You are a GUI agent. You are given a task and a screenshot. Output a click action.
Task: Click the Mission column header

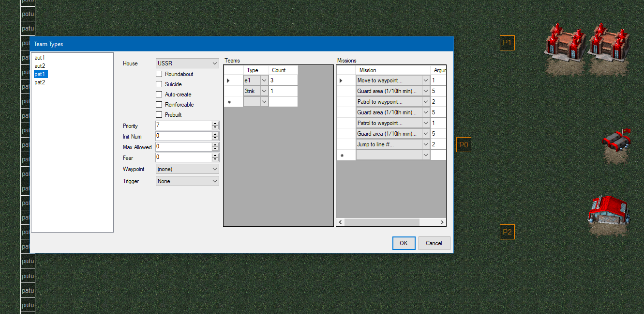393,70
